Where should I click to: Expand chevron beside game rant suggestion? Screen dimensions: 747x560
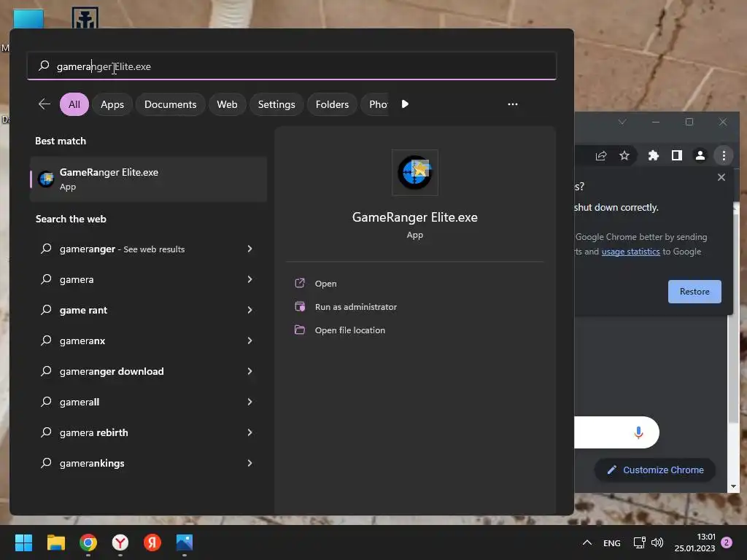[249, 310]
